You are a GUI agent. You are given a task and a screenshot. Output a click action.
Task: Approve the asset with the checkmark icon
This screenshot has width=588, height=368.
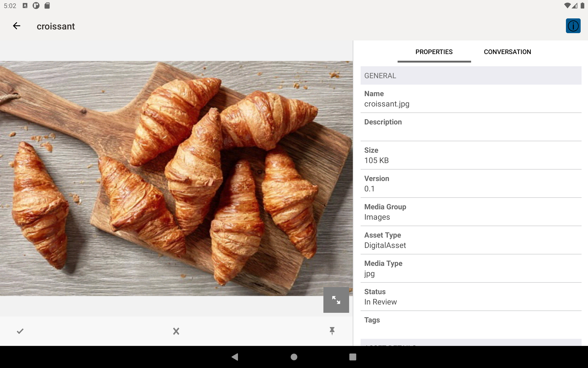20,331
